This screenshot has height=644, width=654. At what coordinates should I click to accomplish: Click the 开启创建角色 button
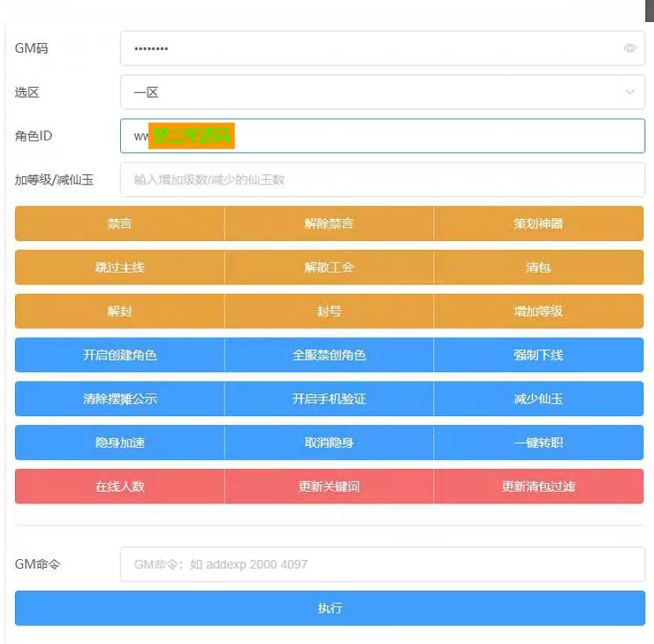click(119, 355)
